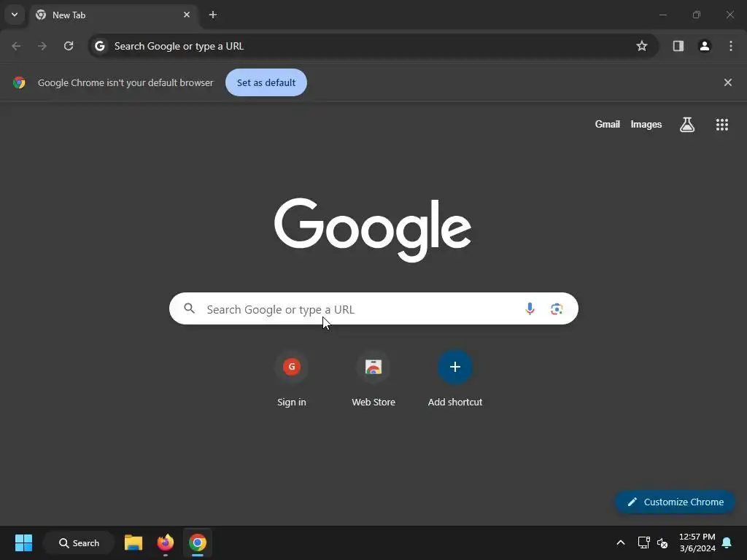Open a new tab with plus button
Screen dimensions: 747x560
click(x=213, y=15)
